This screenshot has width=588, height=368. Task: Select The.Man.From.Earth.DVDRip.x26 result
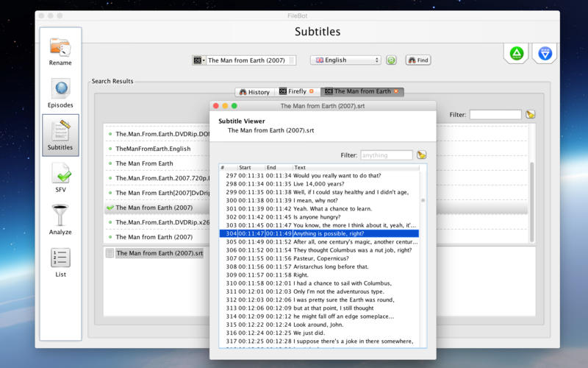(x=157, y=222)
